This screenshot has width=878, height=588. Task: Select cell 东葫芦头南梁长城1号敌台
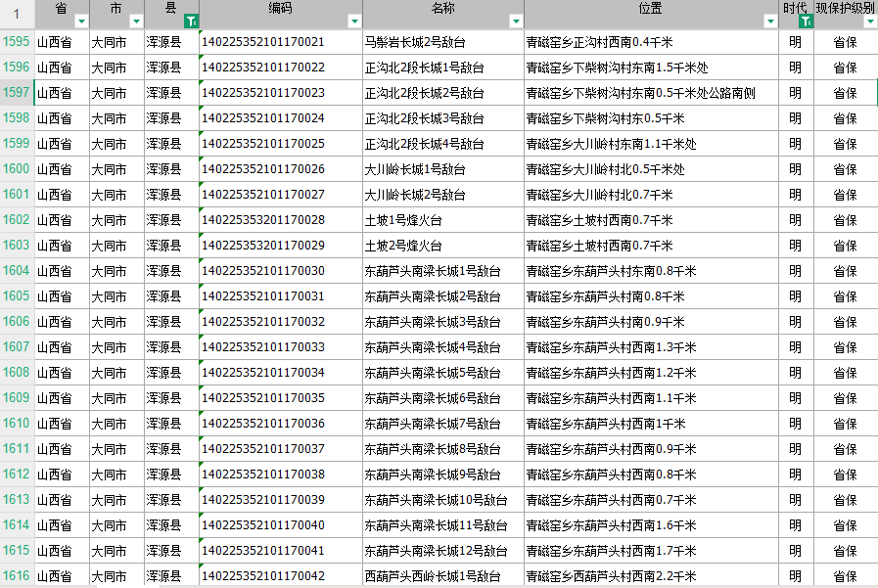443,271
